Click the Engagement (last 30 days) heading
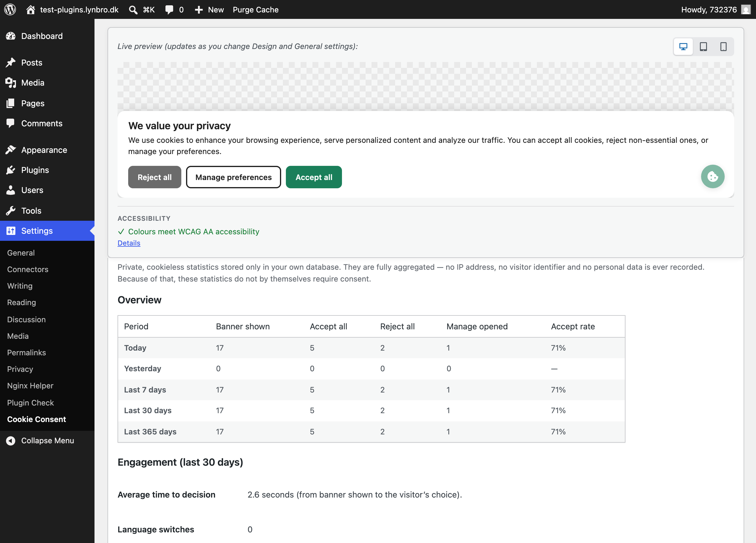This screenshot has width=756, height=543. pyautogui.click(x=180, y=462)
